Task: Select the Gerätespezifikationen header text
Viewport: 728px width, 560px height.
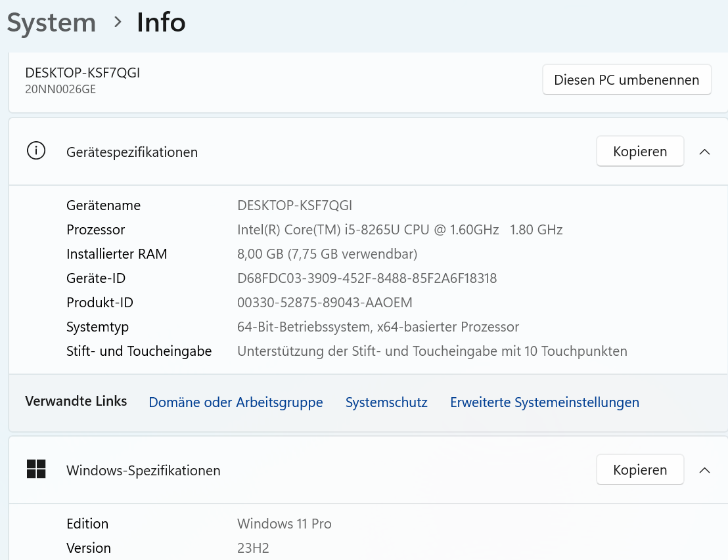Action: point(132,152)
